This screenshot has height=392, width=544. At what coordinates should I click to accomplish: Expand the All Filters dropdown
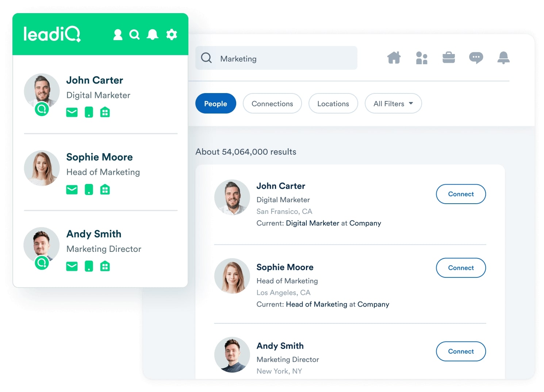coord(393,103)
